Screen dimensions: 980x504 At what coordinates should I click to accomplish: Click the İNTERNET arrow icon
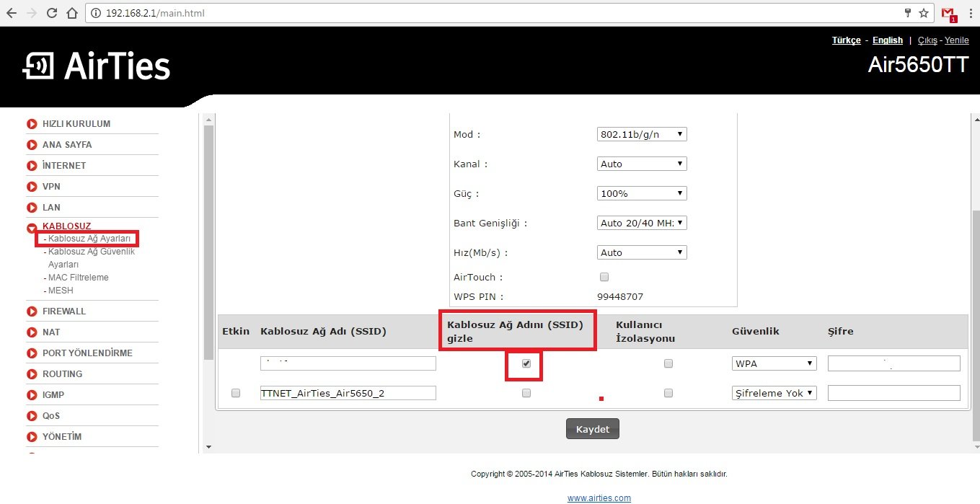pyautogui.click(x=32, y=166)
